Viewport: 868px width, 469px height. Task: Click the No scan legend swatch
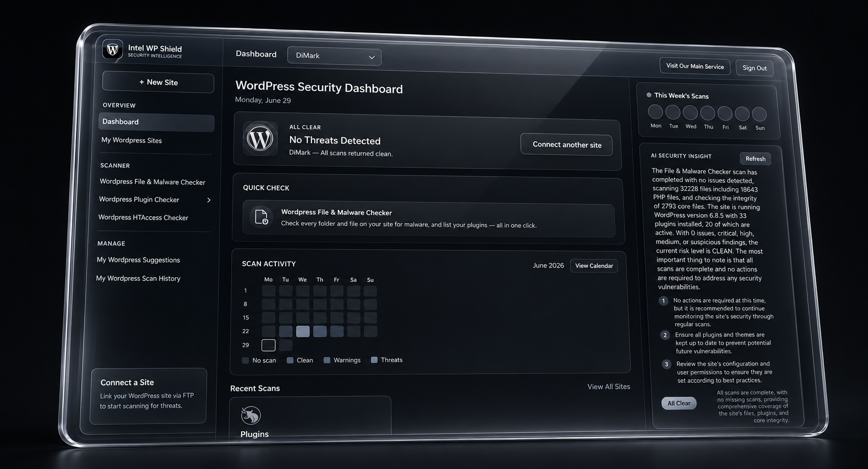245,360
